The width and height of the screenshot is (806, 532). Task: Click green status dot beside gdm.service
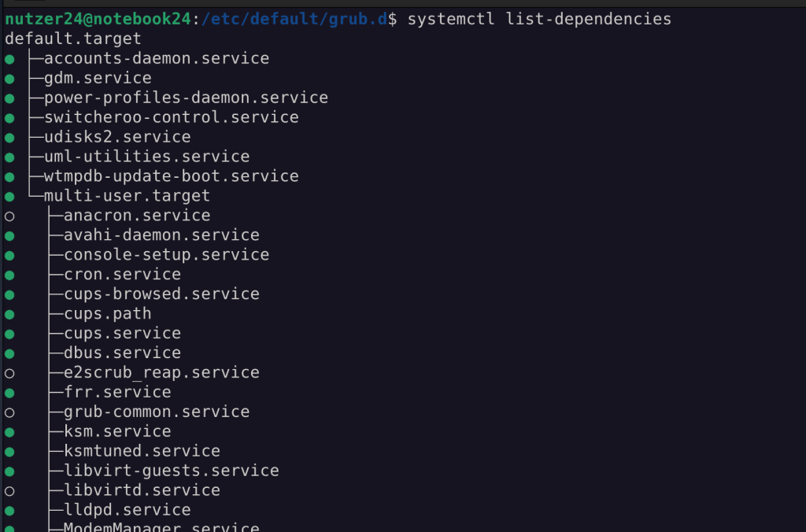[9, 79]
